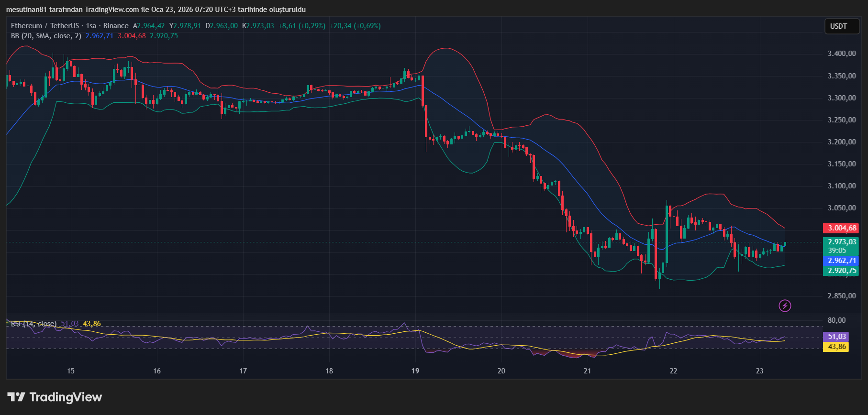Click the 43,86 value in RSI legend
The image size is (868, 415).
tap(92, 324)
